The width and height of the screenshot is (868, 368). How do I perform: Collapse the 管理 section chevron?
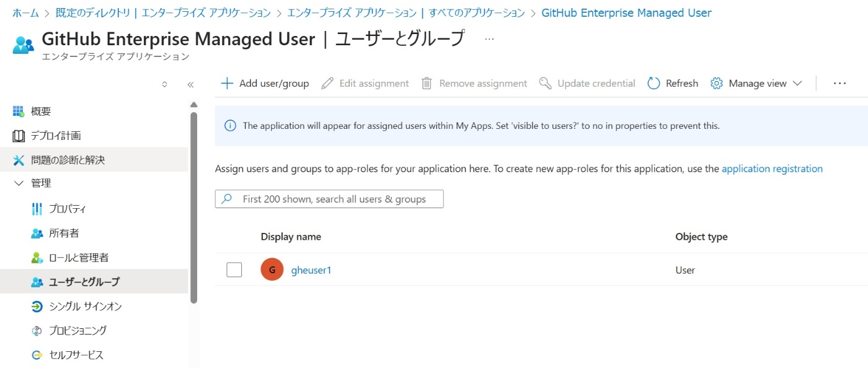coord(19,183)
